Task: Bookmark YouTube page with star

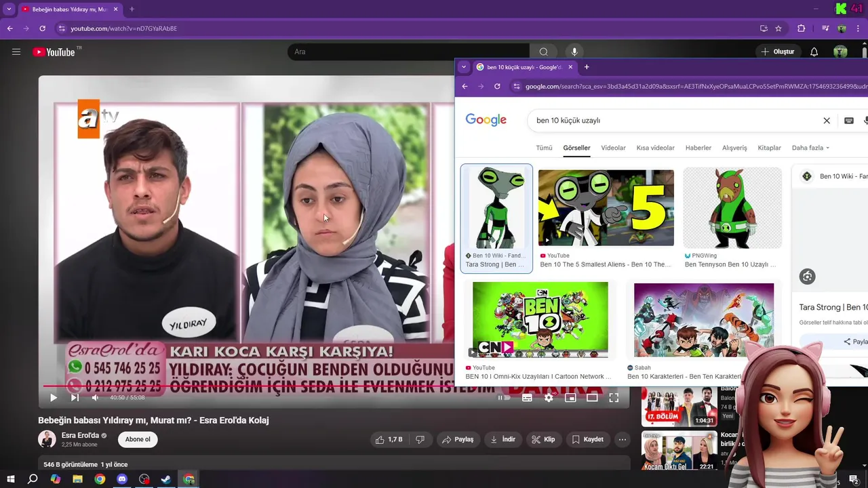Action: [778, 28]
